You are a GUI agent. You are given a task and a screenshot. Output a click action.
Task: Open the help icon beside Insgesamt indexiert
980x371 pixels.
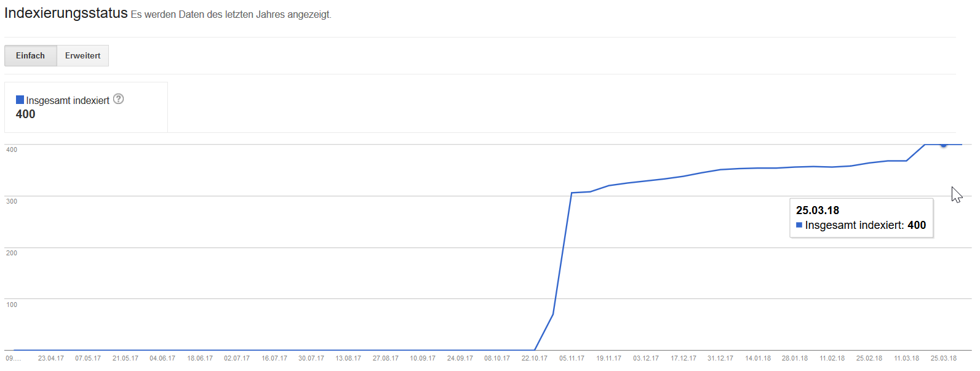pyautogui.click(x=119, y=99)
